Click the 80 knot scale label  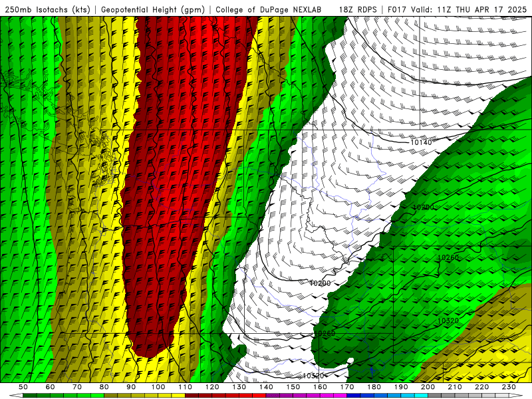[x=104, y=387]
